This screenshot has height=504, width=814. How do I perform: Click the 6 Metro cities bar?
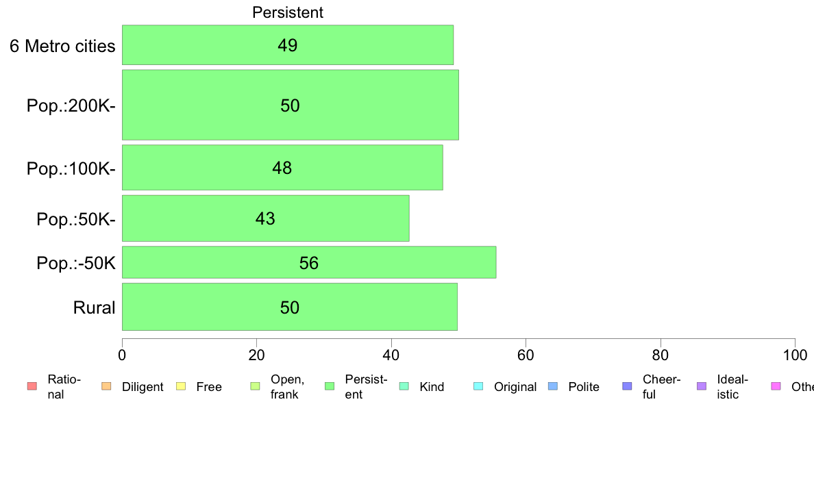pos(288,45)
